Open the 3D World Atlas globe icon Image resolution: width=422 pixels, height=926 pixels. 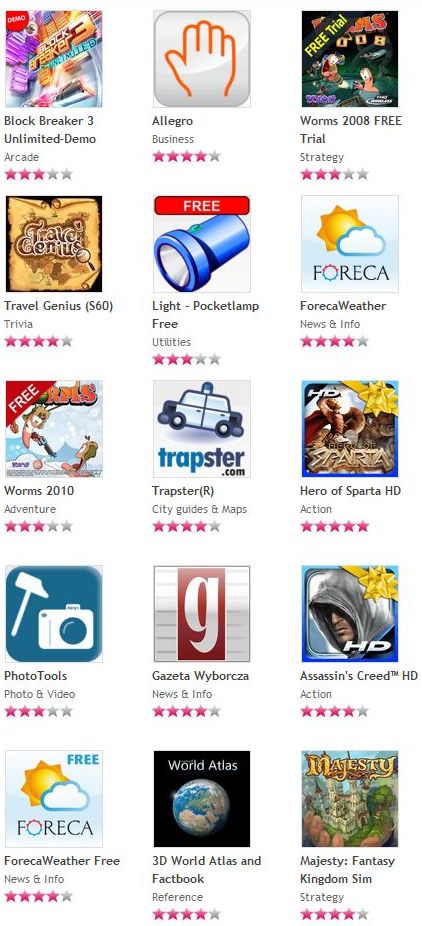tap(202, 799)
